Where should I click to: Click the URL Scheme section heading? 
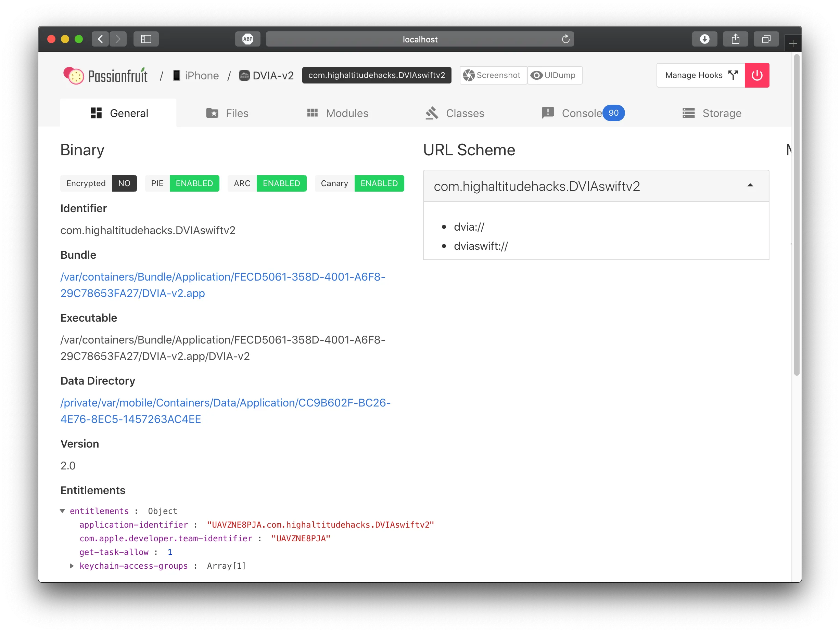click(x=469, y=150)
